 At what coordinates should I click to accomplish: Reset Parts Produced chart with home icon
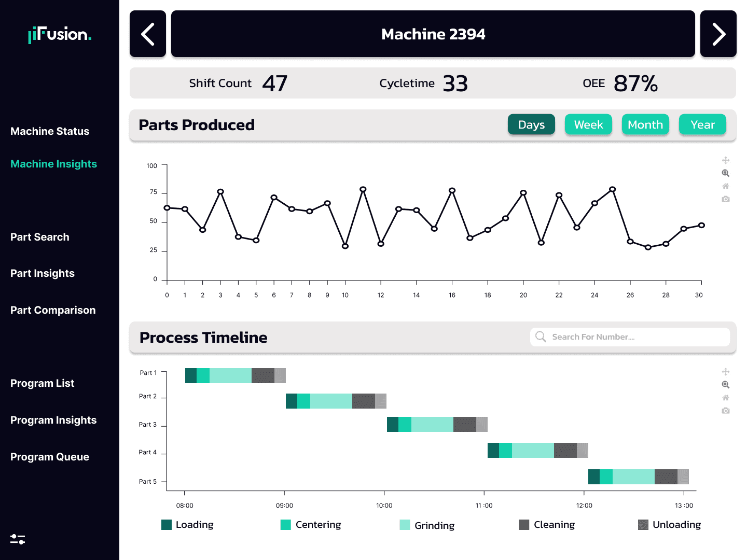pos(726,186)
